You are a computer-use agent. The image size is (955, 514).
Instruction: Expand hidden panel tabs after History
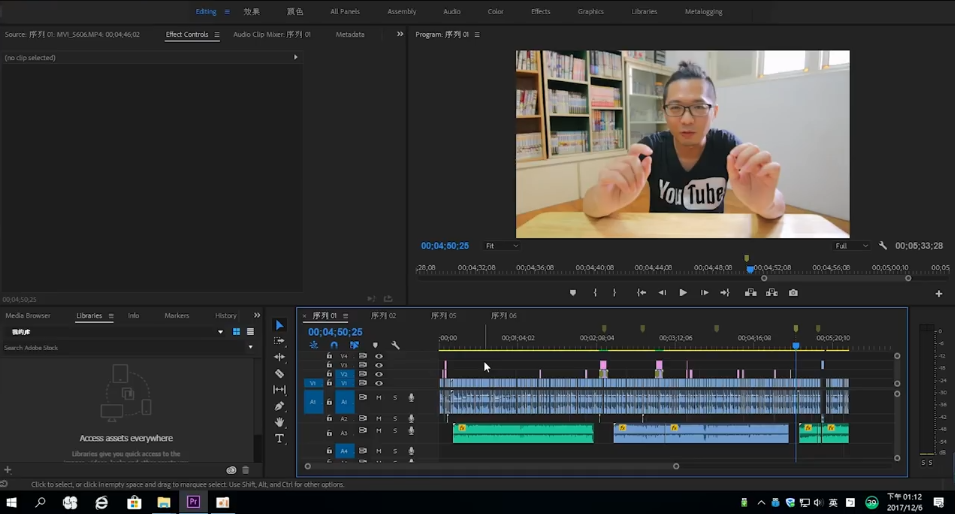click(x=257, y=316)
